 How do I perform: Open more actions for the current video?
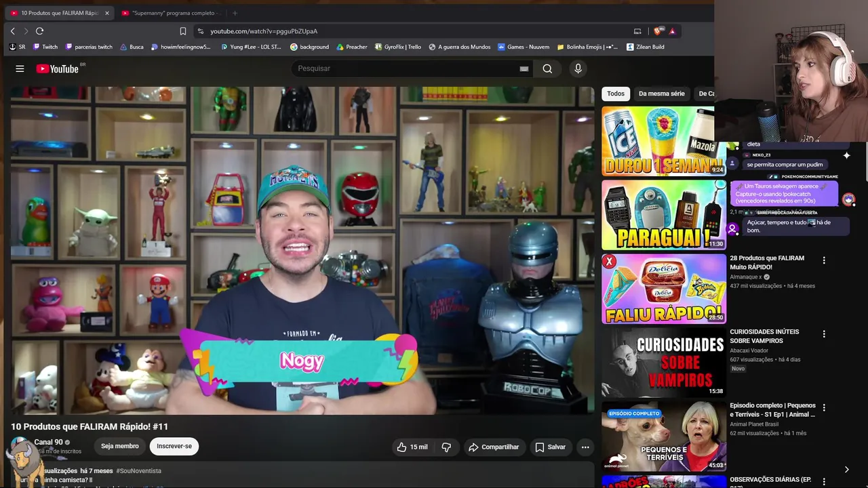tap(585, 447)
